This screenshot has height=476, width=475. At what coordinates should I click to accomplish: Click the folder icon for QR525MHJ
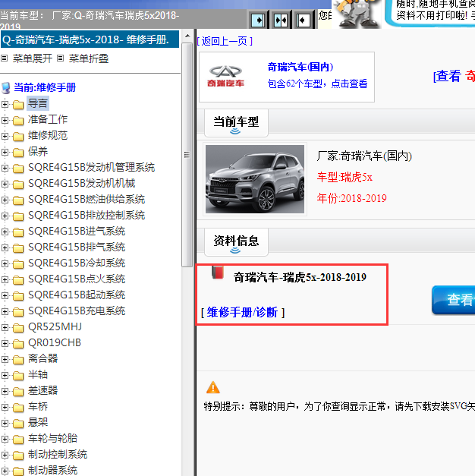[18, 328]
